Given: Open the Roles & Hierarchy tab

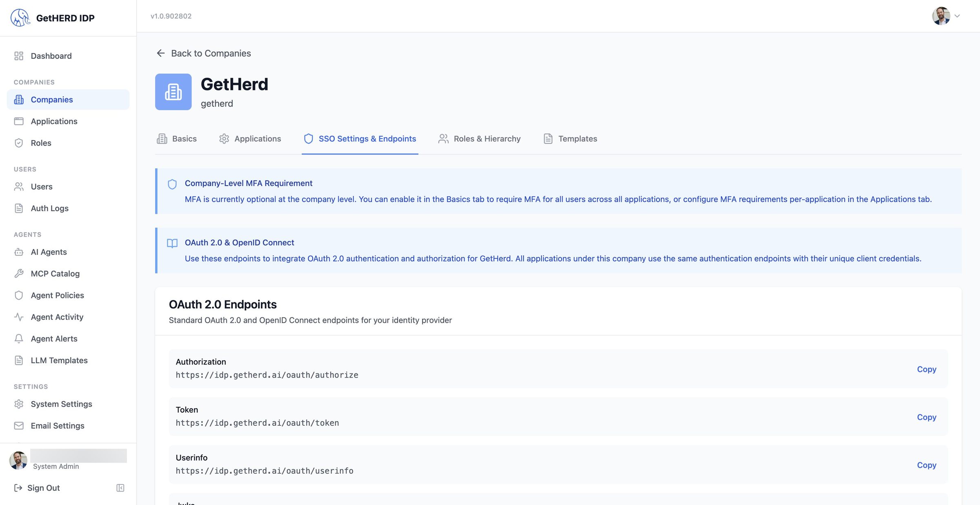Looking at the screenshot, I should [479, 139].
